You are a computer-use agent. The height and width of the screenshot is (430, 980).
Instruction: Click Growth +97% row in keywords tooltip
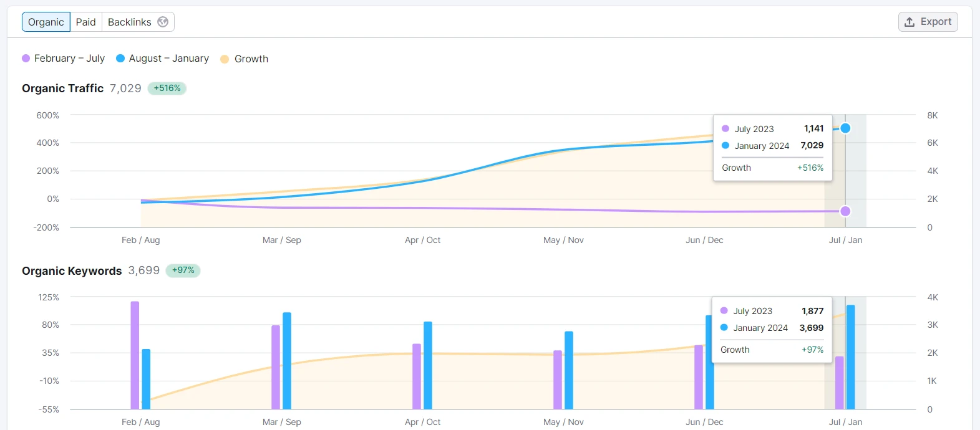tap(772, 350)
